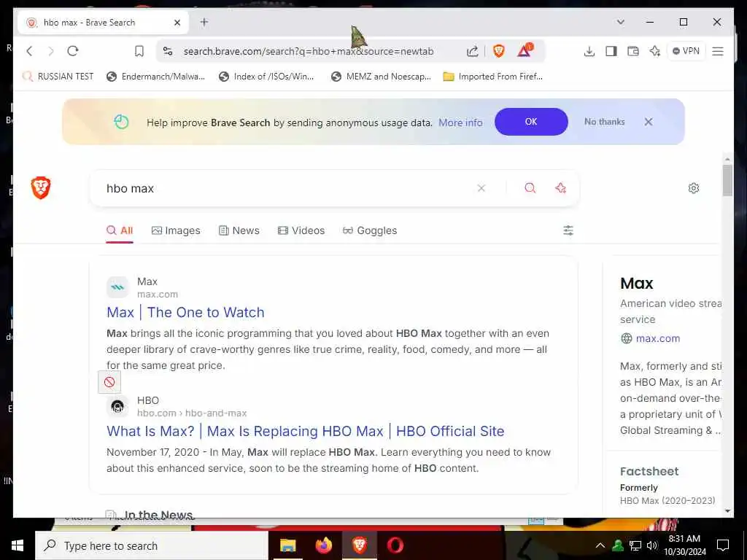Open the MEMZ and Noescap... bookmark
The height and width of the screenshot is (560, 747).
click(x=381, y=76)
